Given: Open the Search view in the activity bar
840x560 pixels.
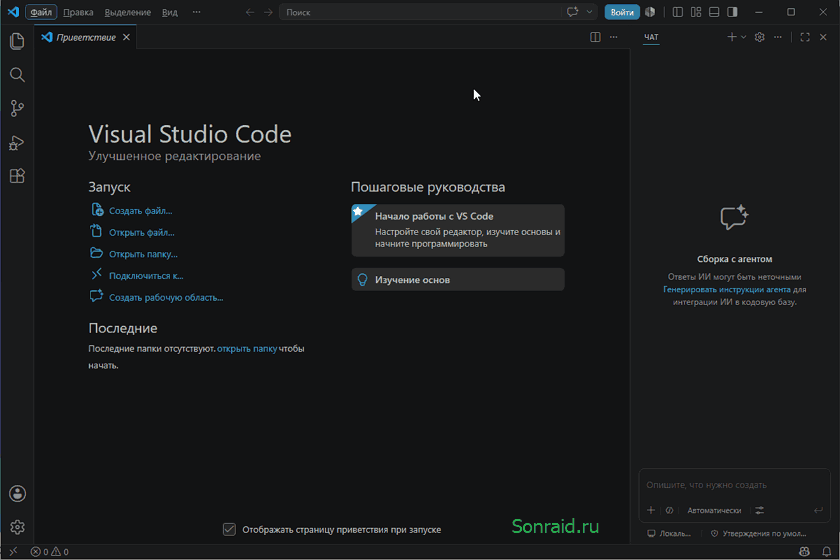Looking at the screenshot, I should tap(17, 75).
